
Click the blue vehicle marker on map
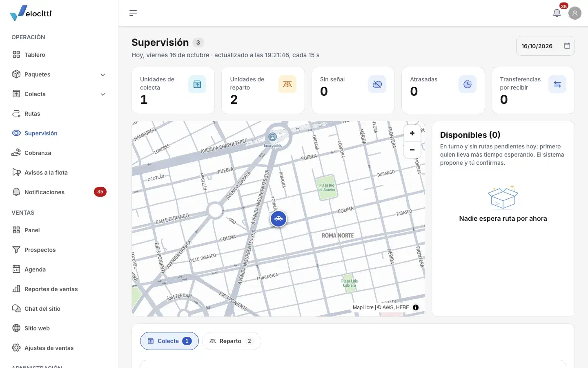(278, 219)
